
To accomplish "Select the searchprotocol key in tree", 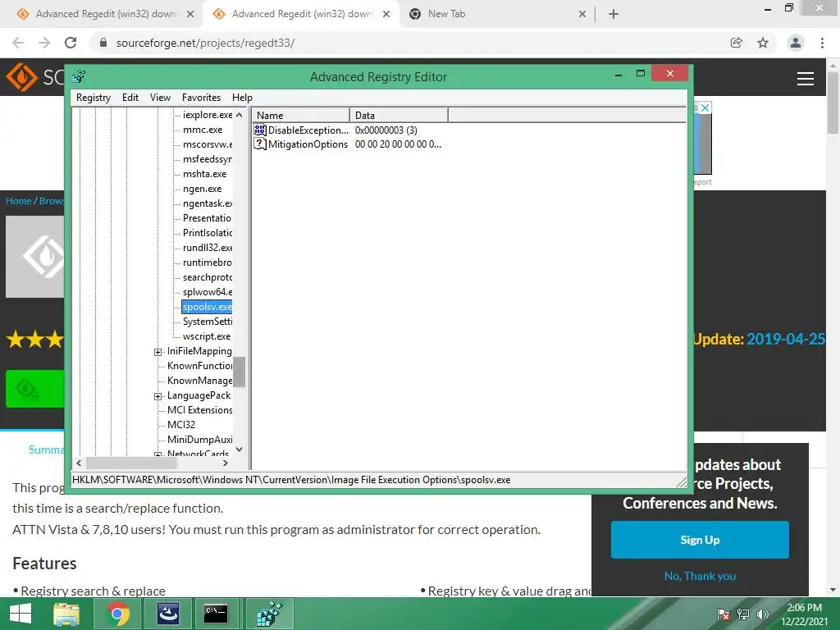I will [x=208, y=277].
